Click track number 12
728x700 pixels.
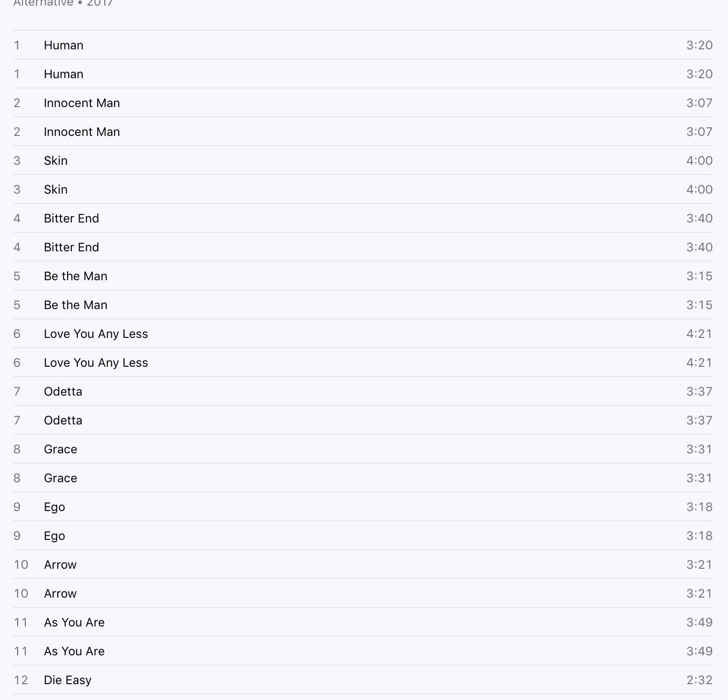point(21,680)
